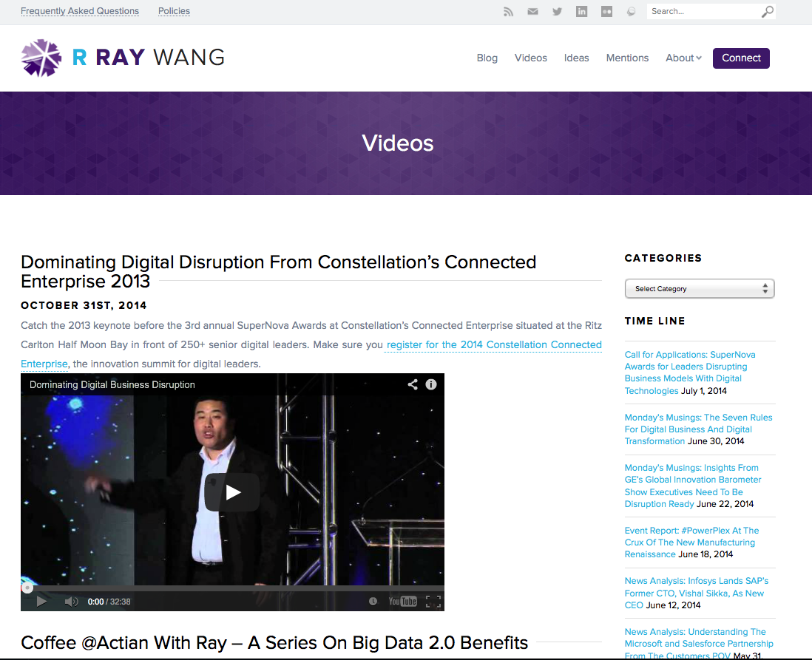Open 'Understanding The Microsoft and Salesforce Partnership' link
Viewport: 812px width, 660px height.
(699, 644)
